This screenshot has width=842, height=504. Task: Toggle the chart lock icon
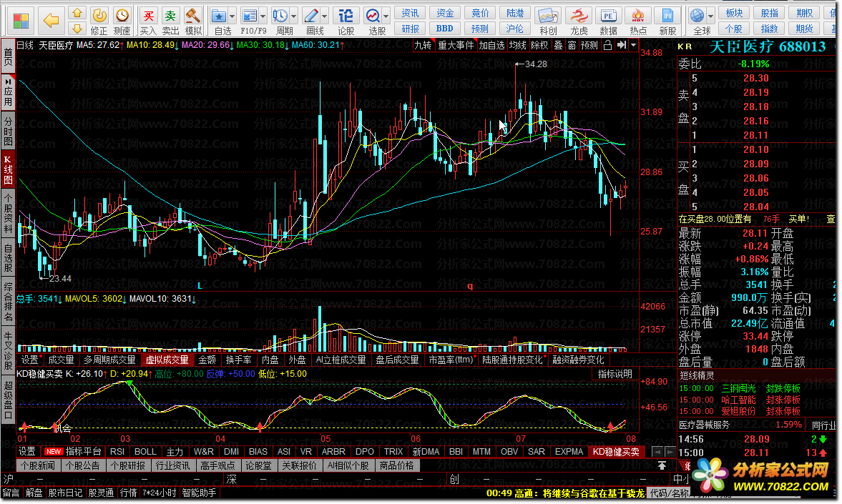coord(607,45)
